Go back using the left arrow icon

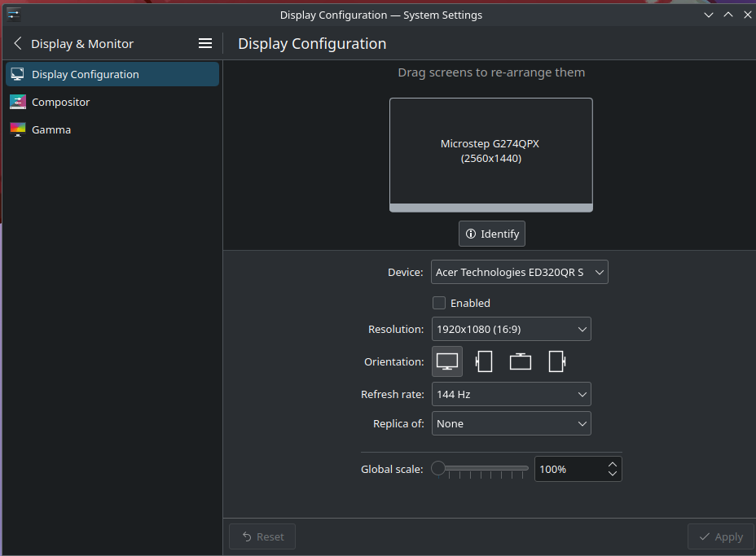pos(18,44)
